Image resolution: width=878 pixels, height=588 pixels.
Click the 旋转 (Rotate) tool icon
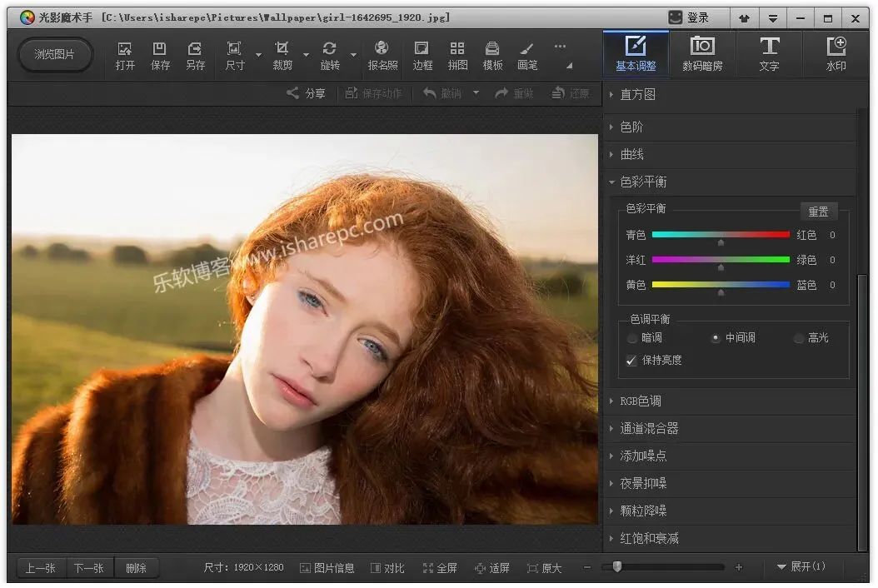(330, 55)
